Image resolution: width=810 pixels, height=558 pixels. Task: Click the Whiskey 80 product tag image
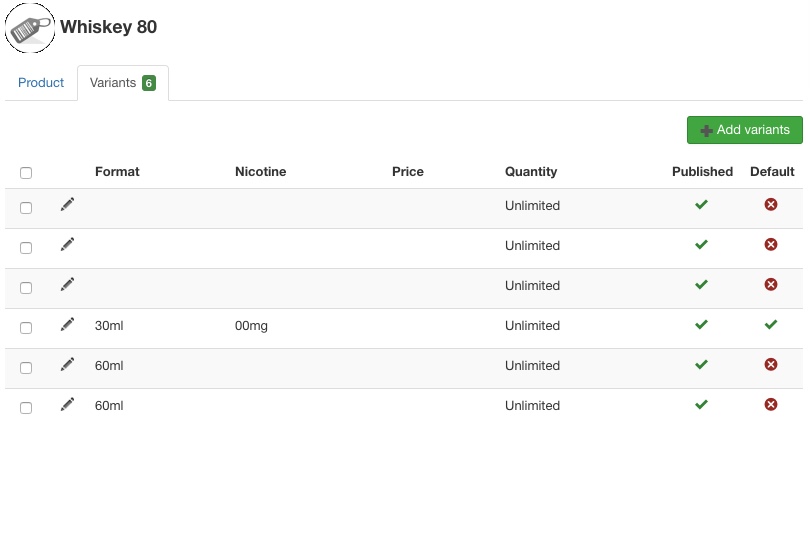click(30, 28)
